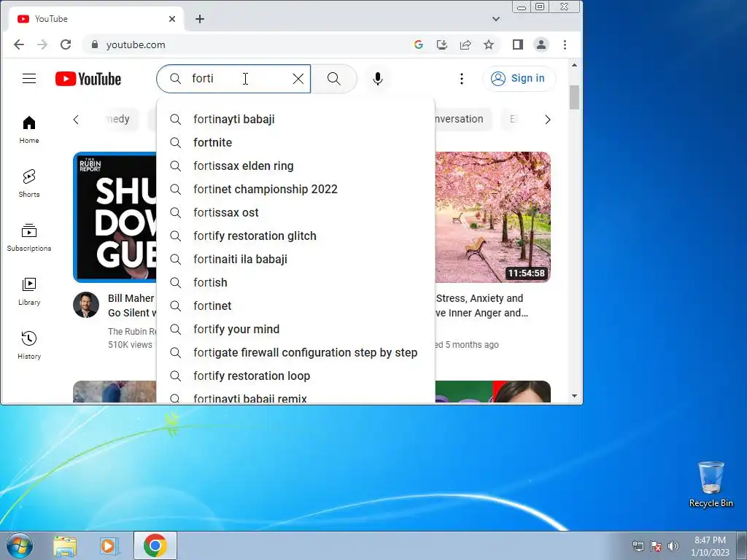Start voice search with the microphone icon
The width and height of the screenshot is (747, 560).
pyautogui.click(x=378, y=79)
